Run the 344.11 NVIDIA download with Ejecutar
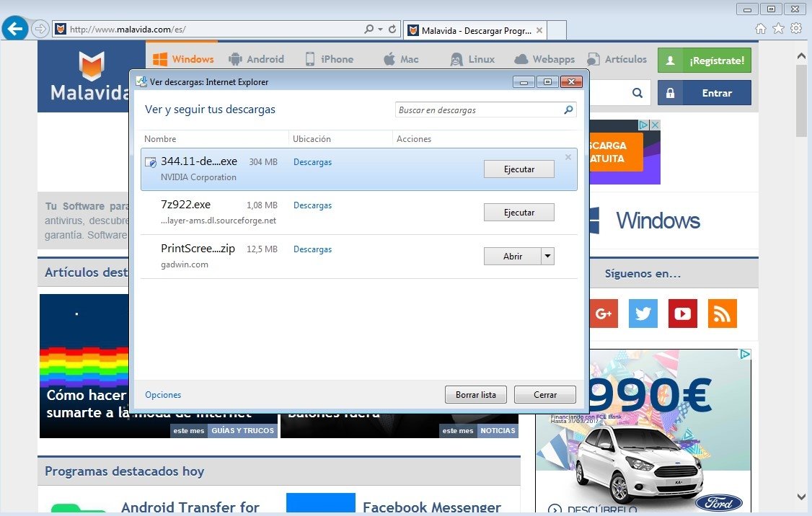This screenshot has height=516, width=812. [x=519, y=169]
